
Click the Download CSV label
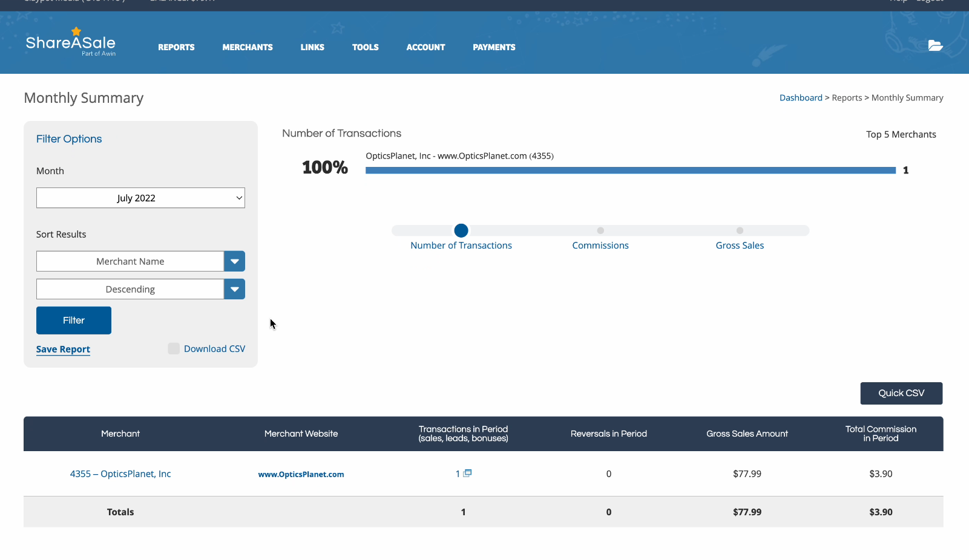tap(215, 349)
